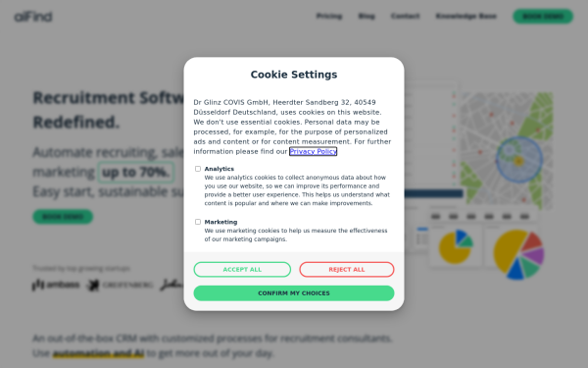Open the Blog menu item

pos(367,16)
